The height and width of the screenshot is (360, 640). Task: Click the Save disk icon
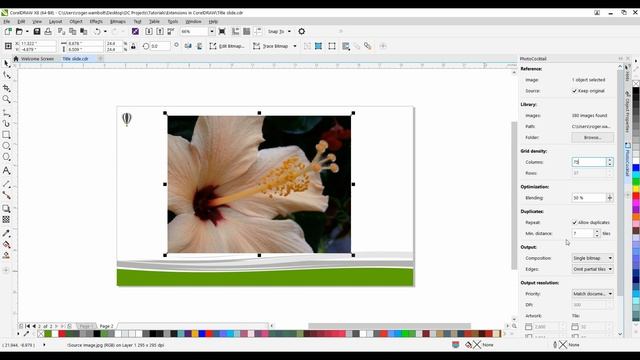coord(37,31)
